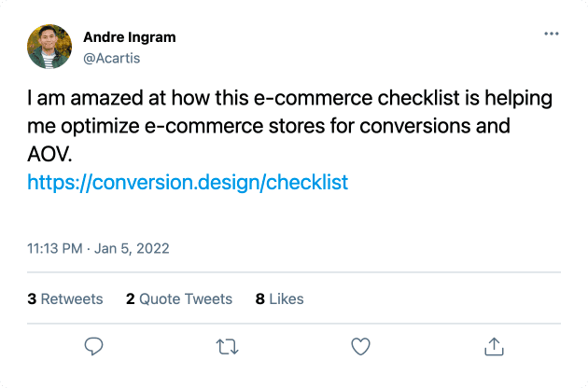Click the bold number 8 before Likes

(x=260, y=299)
